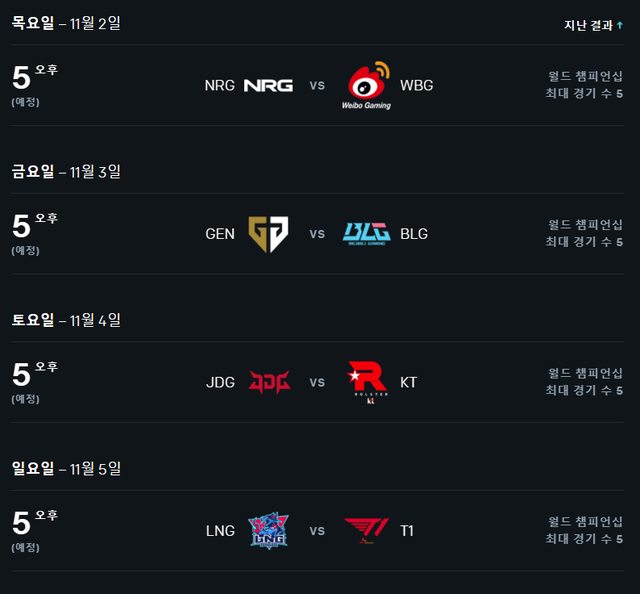Click the T1 team logo

click(367, 530)
